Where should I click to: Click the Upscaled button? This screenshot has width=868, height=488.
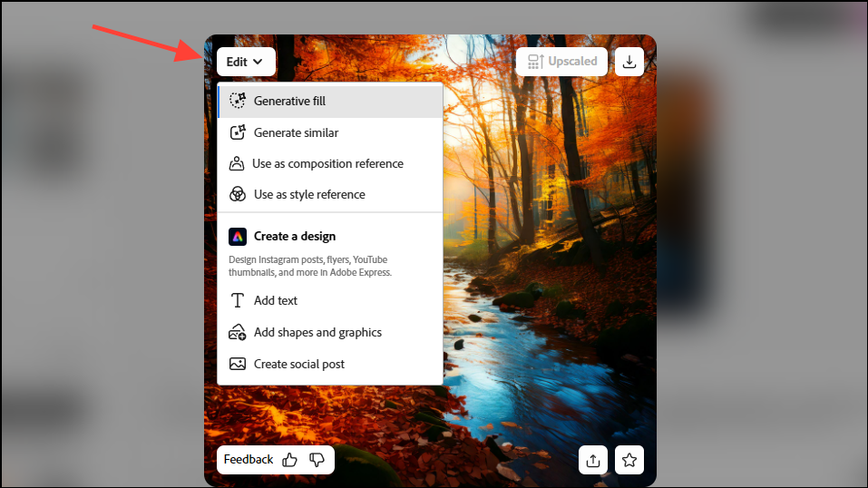(561, 62)
